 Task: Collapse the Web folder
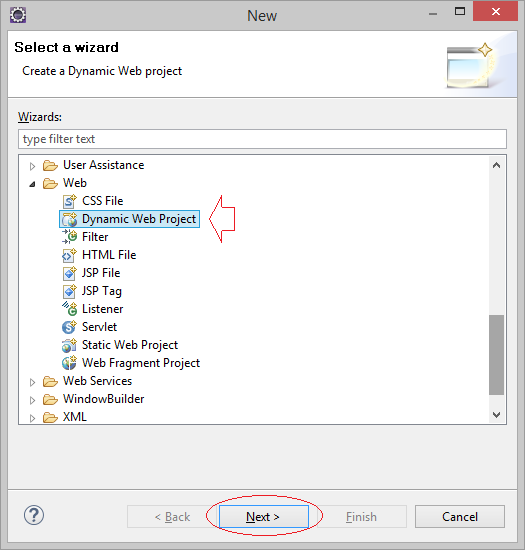32,184
